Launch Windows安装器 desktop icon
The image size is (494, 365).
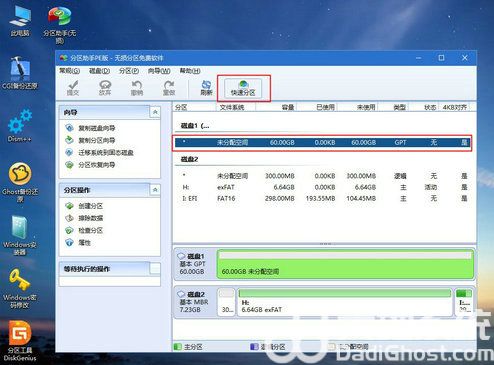pos(20,235)
